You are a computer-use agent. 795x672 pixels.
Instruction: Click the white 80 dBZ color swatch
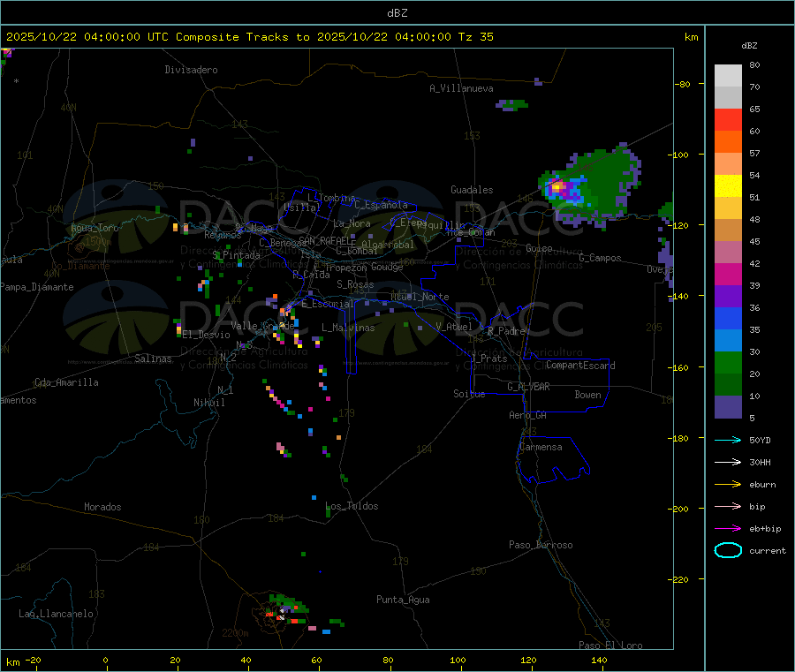tap(728, 76)
